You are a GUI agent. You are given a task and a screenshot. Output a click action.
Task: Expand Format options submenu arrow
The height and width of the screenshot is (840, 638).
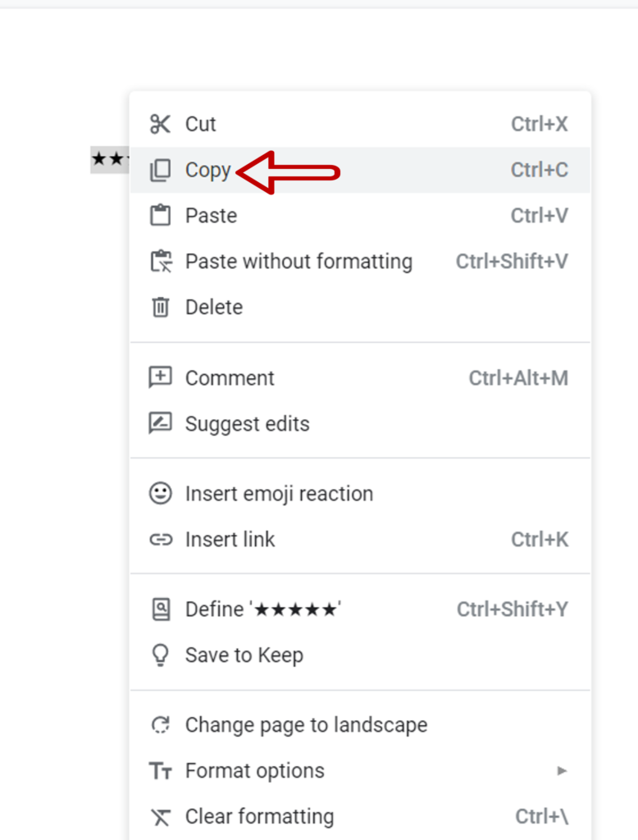point(562,770)
